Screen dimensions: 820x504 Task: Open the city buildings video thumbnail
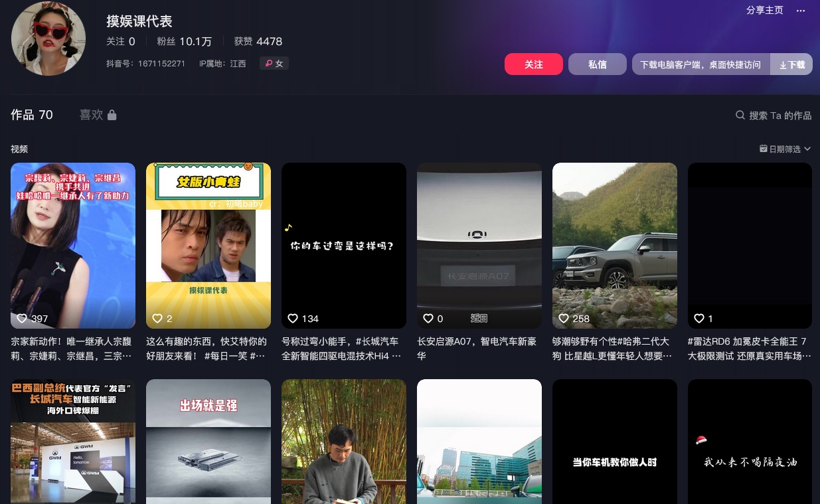(479, 442)
